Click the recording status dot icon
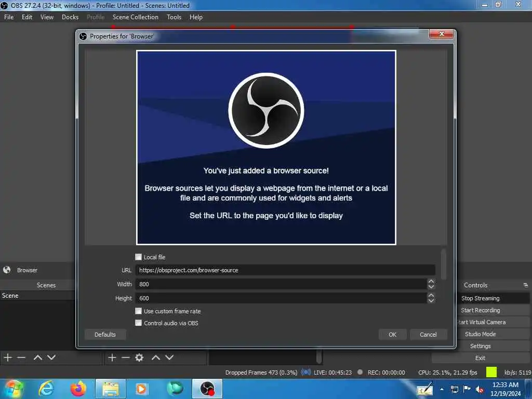Image resolution: width=532 pixels, height=399 pixels. 360,372
